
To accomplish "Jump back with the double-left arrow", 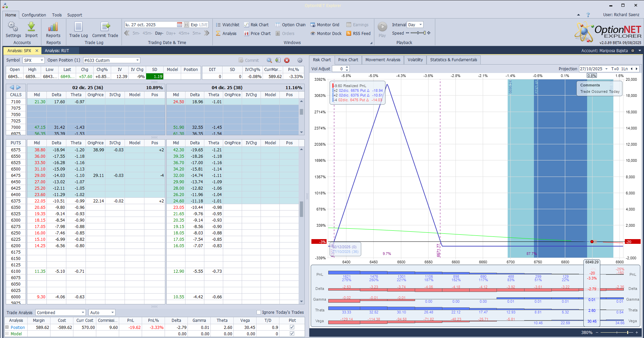I will click(127, 33).
